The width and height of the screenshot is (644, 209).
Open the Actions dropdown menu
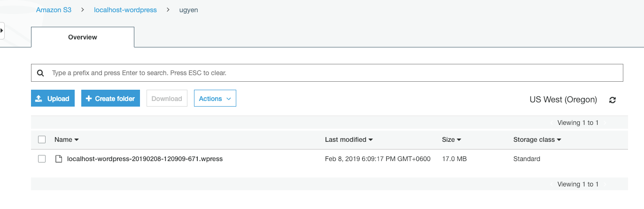point(215,99)
